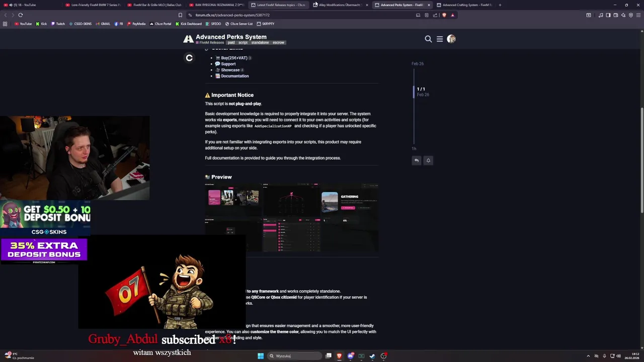This screenshot has width=644, height=362.
Task: Open the PayMedia bookmark
Action: point(136,24)
